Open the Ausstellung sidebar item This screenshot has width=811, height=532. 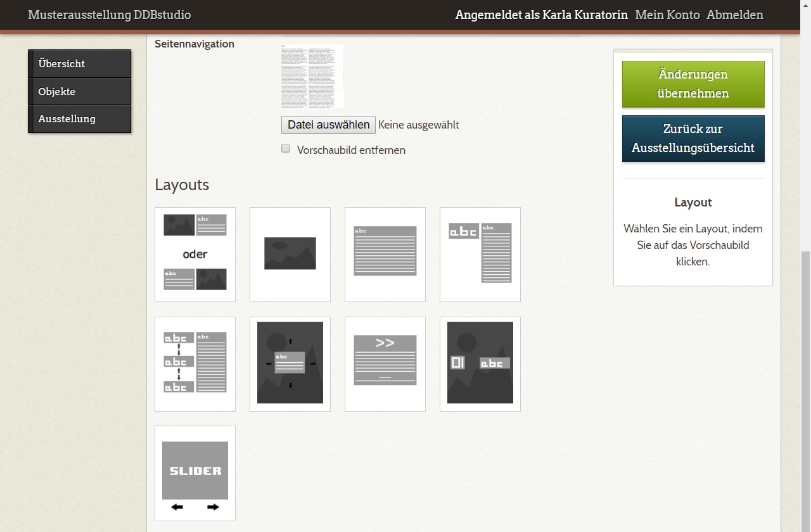[x=79, y=118]
